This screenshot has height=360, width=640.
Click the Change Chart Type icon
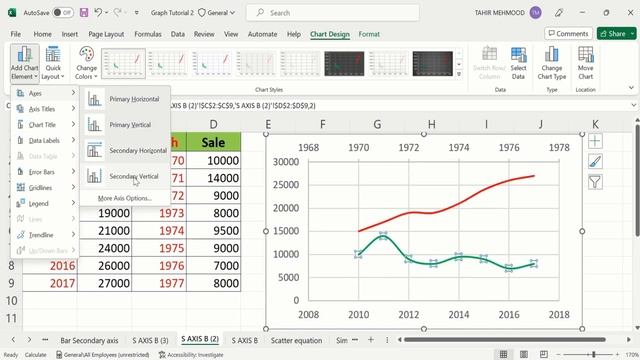point(551,63)
